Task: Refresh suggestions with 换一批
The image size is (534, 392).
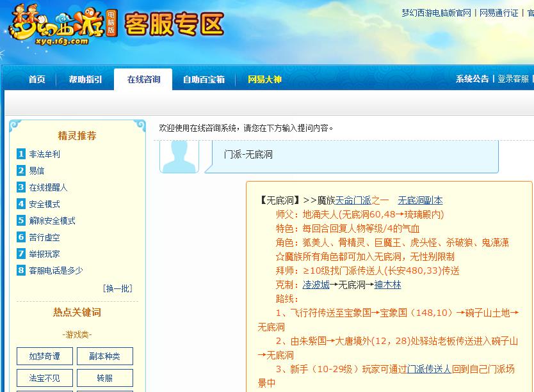Action: point(118,288)
